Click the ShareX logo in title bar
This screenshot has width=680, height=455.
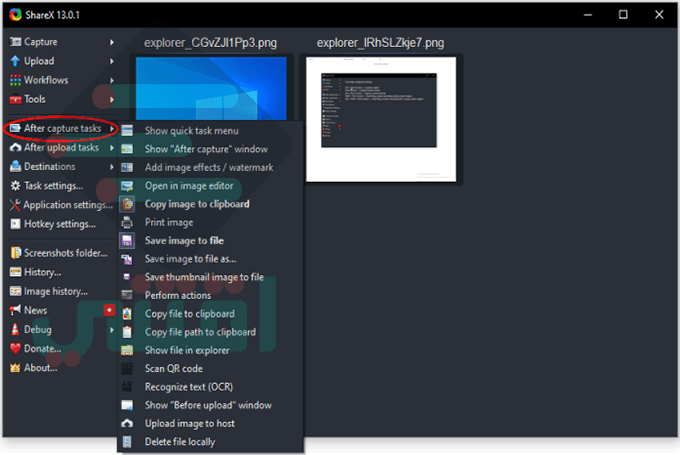pyautogui.click(x=16, y=15)
